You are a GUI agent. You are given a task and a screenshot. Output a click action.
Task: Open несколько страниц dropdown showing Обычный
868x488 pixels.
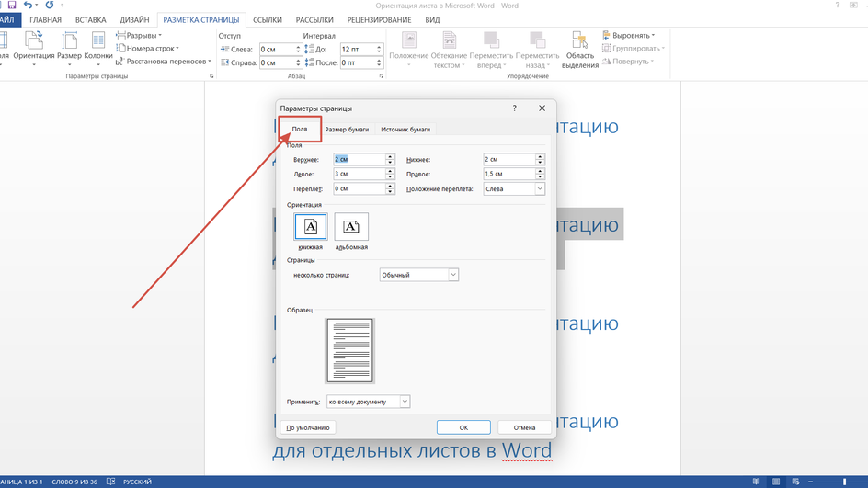419,275
